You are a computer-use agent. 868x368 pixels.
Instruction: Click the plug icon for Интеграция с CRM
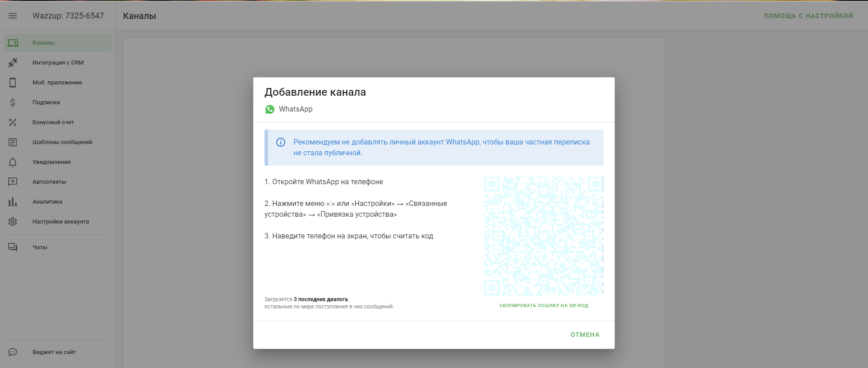13,63
